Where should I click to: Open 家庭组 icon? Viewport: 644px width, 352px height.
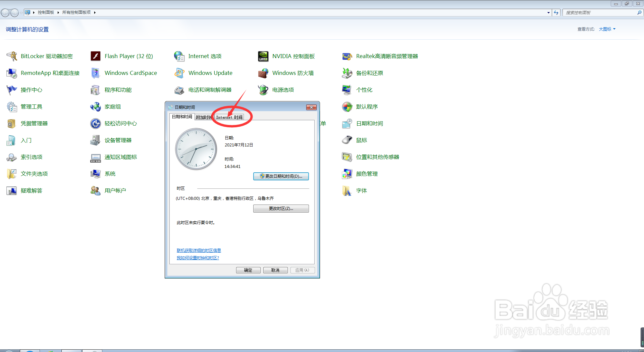click(96, 106)
